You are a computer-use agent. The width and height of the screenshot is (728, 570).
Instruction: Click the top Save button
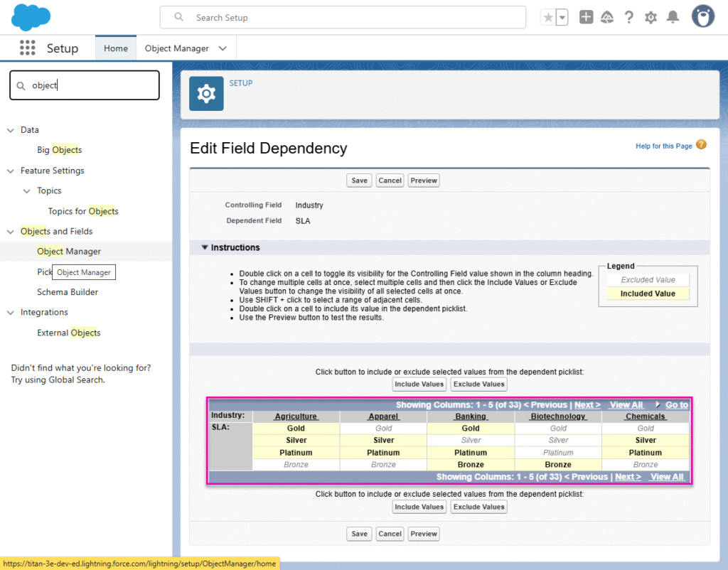point(360,181)
